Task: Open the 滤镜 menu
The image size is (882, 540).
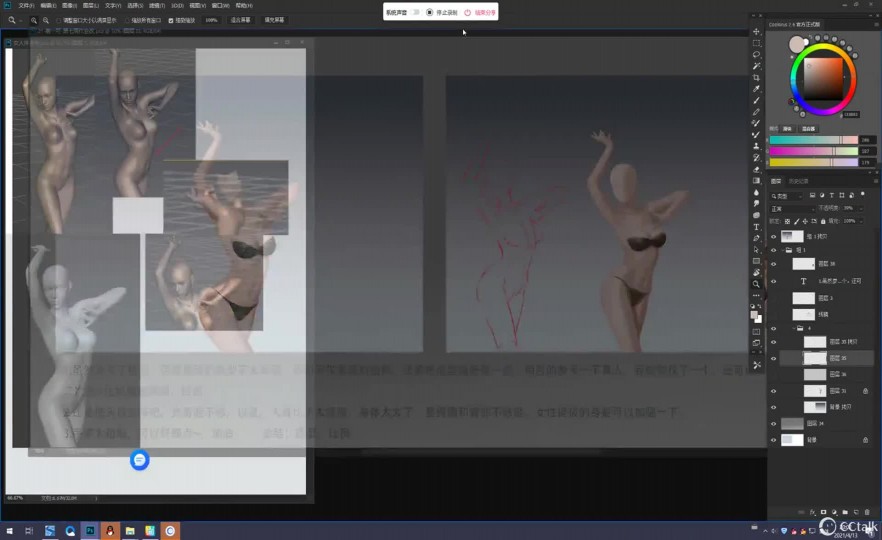Action: [157, 5]
